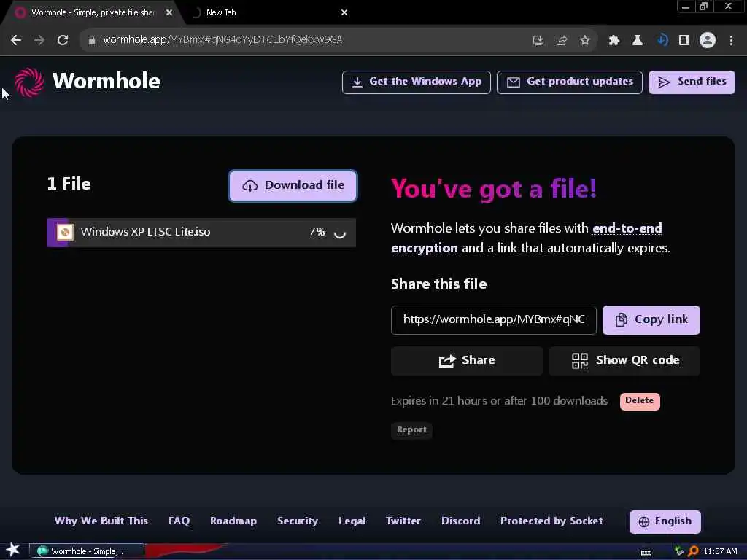Open the Twitter footer link

403,521
